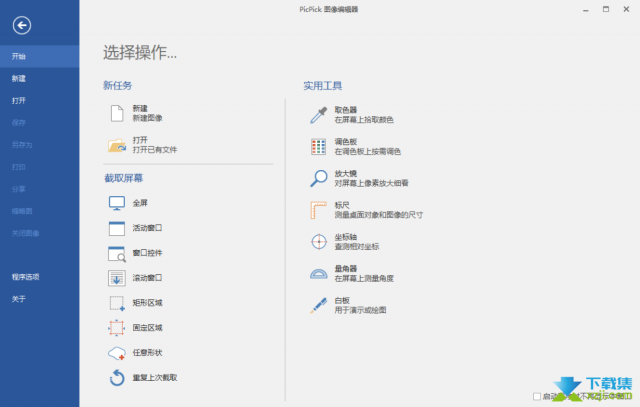The width and height of the screenshot is (640, 407).
Task: Maximize the PicPick window
Action: pos(606,9)
